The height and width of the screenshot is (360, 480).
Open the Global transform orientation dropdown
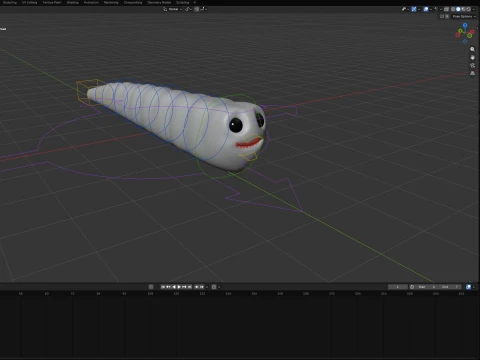pos(173,9)
